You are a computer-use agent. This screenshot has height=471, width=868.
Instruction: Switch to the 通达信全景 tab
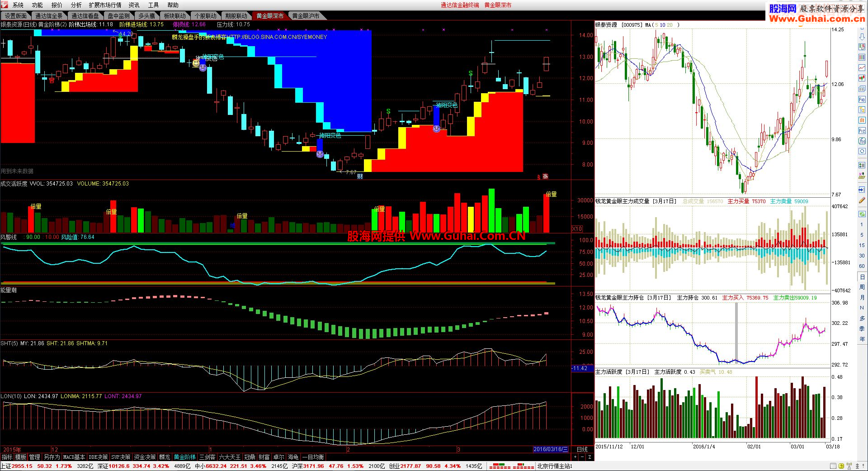49,16
